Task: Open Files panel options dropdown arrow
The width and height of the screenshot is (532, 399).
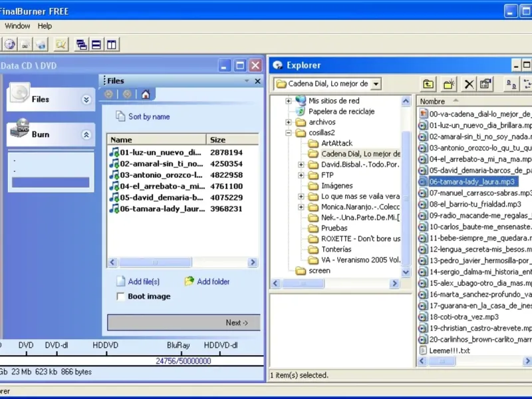Action: (247, 80)
